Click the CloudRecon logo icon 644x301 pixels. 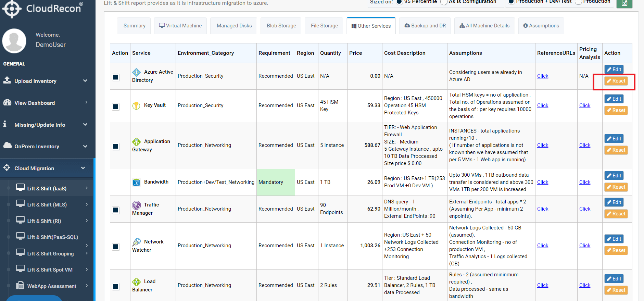12,9
